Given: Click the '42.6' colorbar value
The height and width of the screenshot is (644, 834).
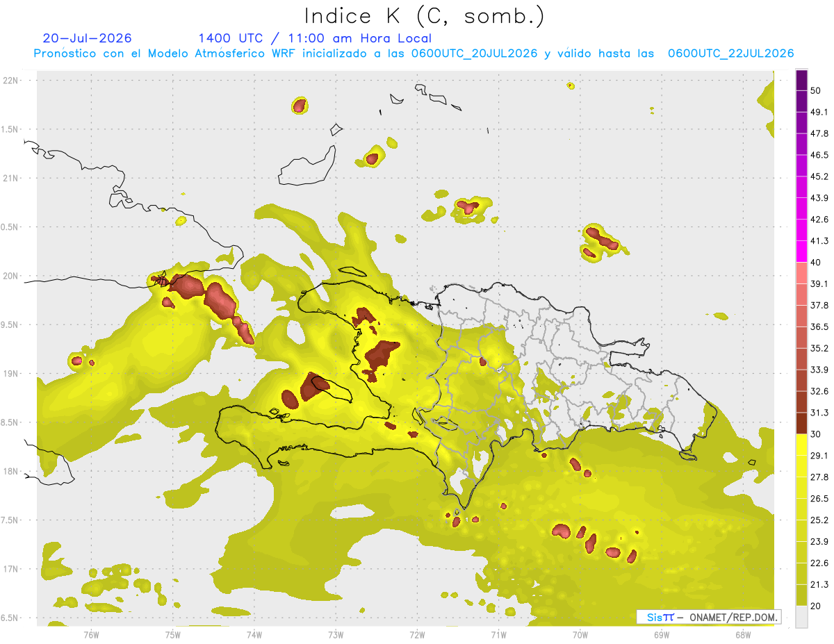Looking at the screenshot, I should coord(819,220).
